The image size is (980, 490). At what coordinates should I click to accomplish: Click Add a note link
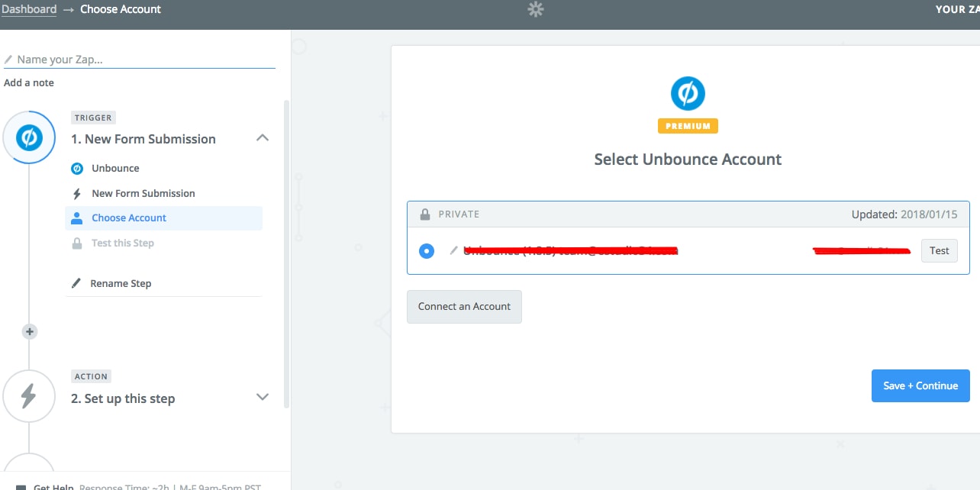pos(29,82)
